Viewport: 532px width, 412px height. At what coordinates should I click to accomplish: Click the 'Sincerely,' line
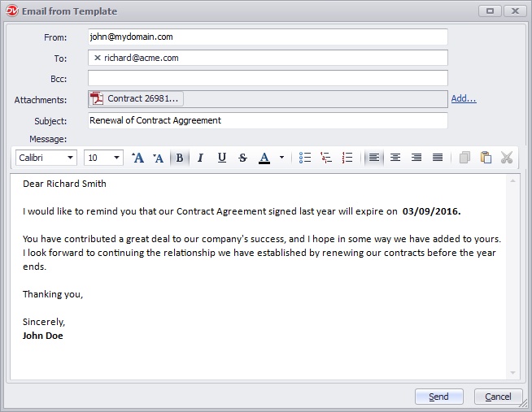click(x=44, y=322)
